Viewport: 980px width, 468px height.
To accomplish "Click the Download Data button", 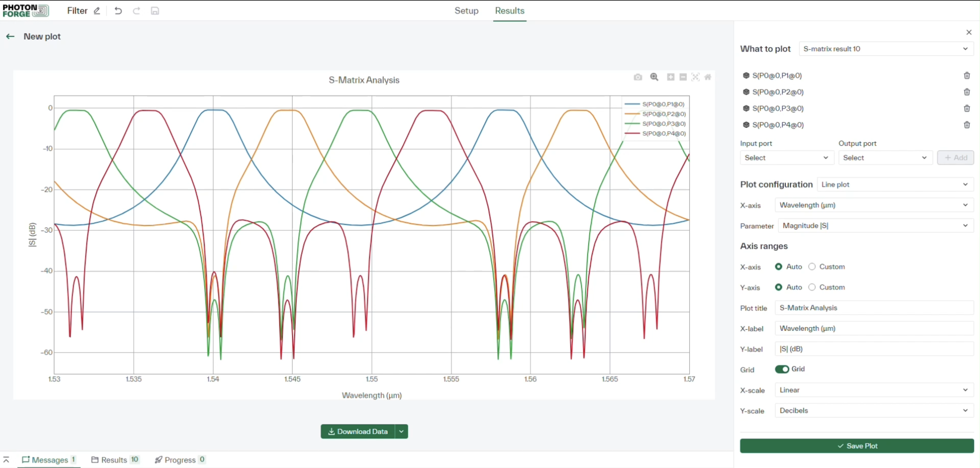I will (x=358, y=431).
